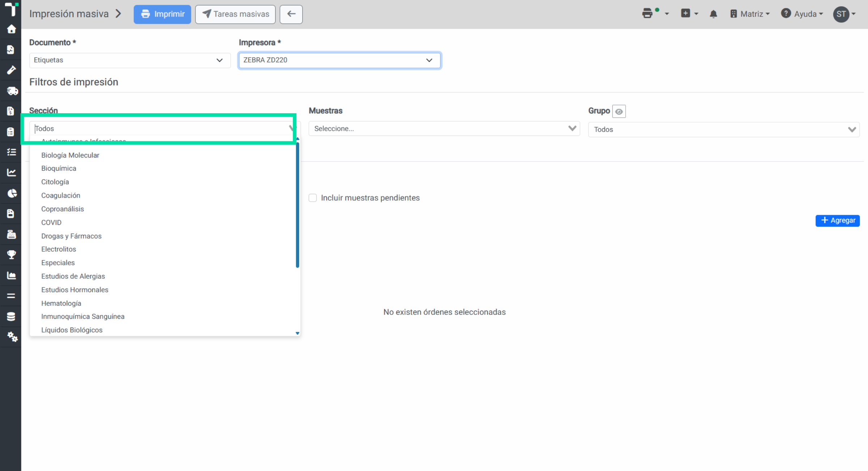Screen dimensions: 868x471
Task: Click the Agregar button
Action: point(838,220)
